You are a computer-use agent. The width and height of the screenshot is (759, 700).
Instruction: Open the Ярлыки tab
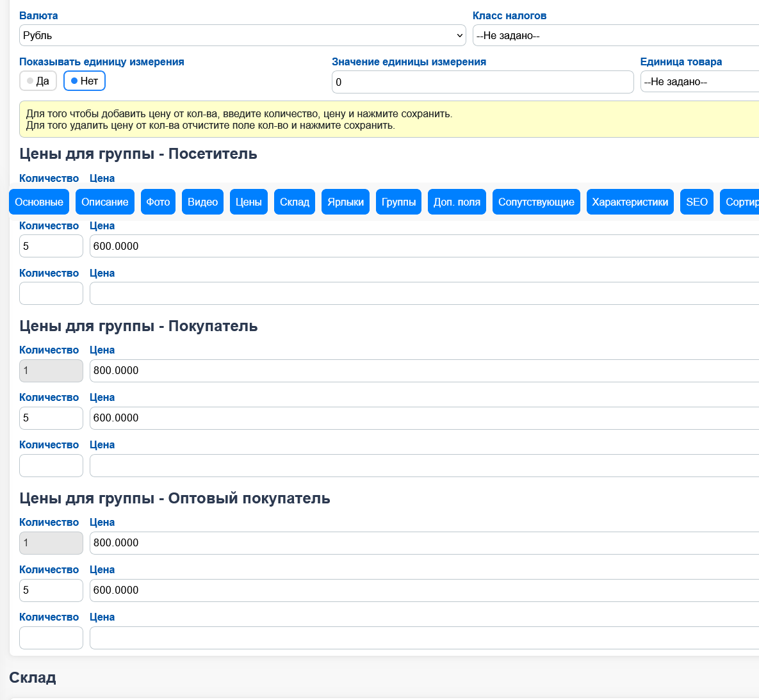pyautogui.click(x=345, y=202)
